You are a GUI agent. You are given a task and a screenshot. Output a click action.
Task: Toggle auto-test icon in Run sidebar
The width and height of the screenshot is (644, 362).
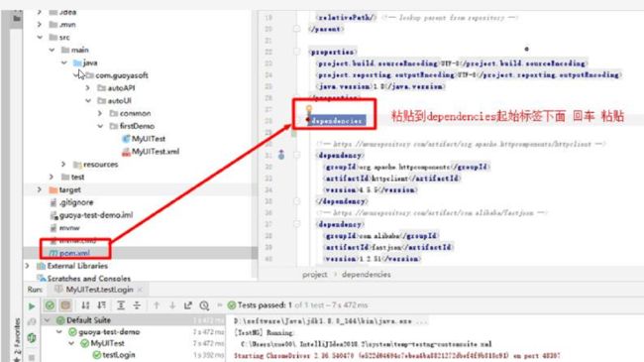tap(32, 338)
